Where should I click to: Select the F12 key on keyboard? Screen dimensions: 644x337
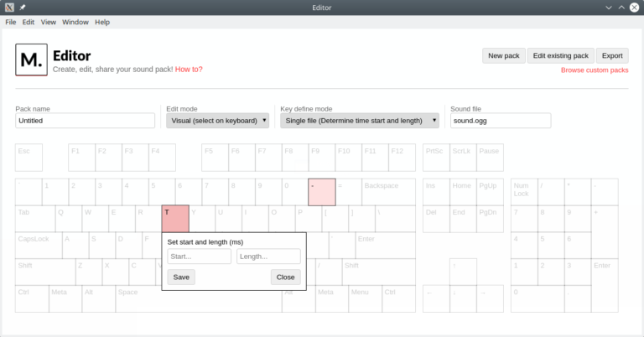402,157
